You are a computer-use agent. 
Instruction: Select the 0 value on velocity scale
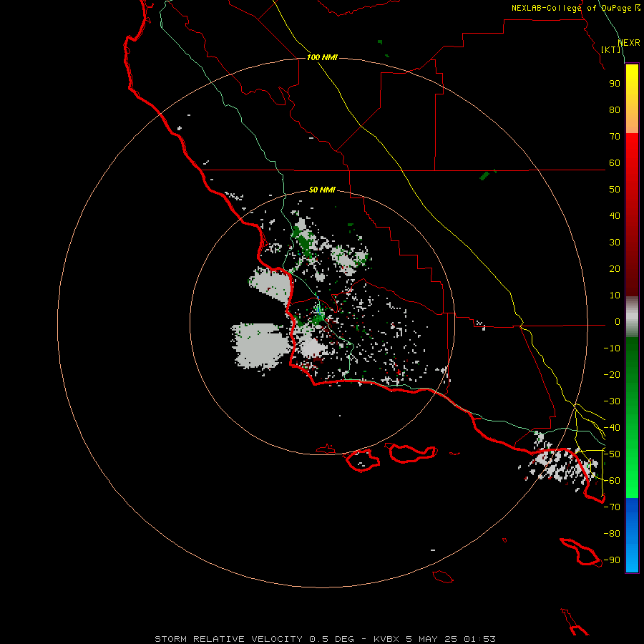618,322
